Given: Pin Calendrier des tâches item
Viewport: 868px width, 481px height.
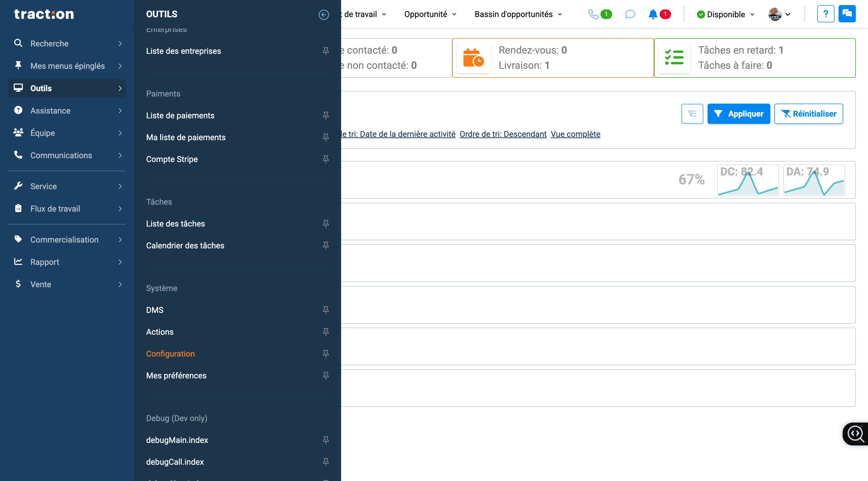Looking at the screenshot, I should (x=325, y=246).
